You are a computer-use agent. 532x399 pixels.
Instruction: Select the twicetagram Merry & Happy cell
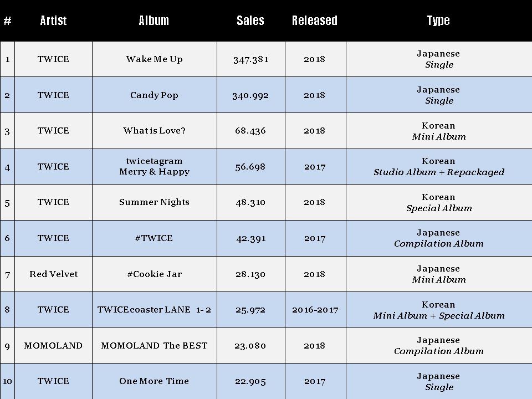[x=155, y=167]
